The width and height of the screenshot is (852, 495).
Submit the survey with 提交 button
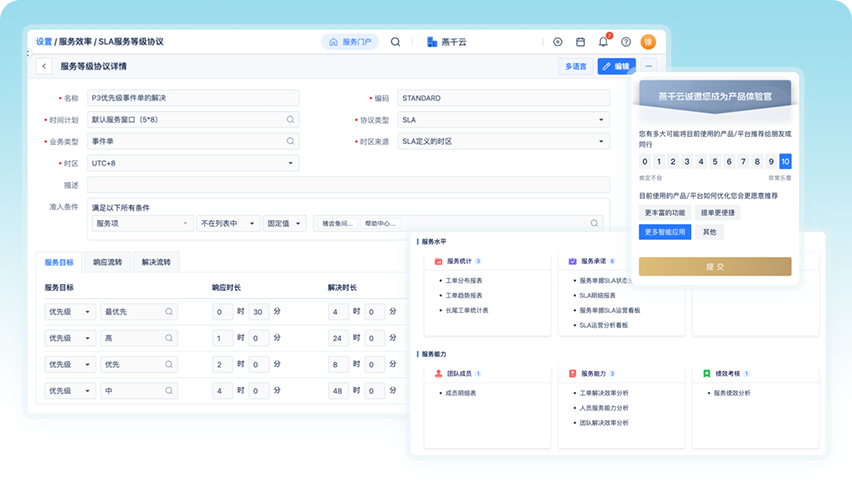pyautogui.click(x=715, y=267)
